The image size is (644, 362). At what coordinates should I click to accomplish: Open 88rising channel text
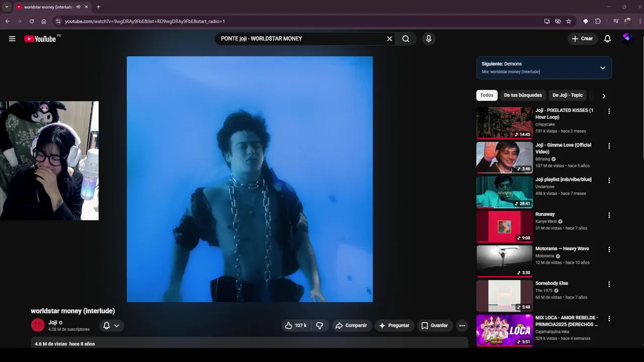[542, 159]
